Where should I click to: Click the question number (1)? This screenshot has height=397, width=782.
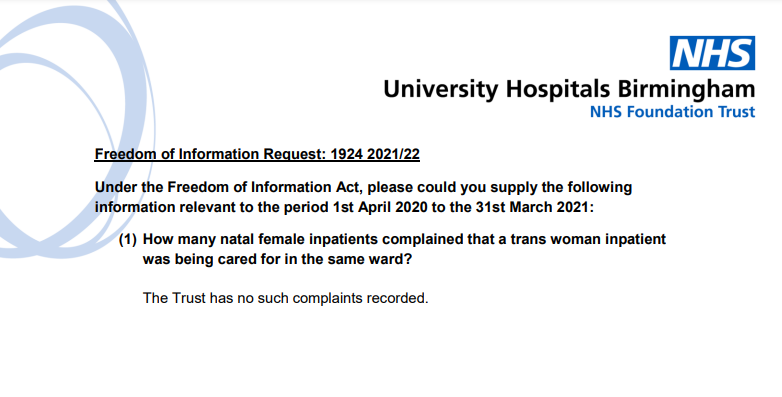(128, 240)
